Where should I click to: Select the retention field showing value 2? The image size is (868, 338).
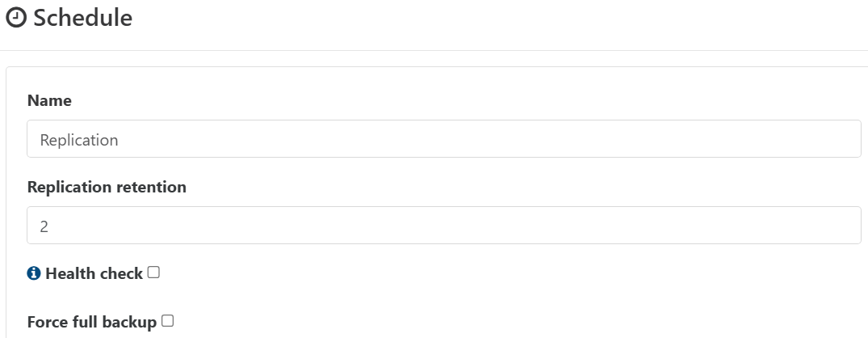click(x=444, y=226)
